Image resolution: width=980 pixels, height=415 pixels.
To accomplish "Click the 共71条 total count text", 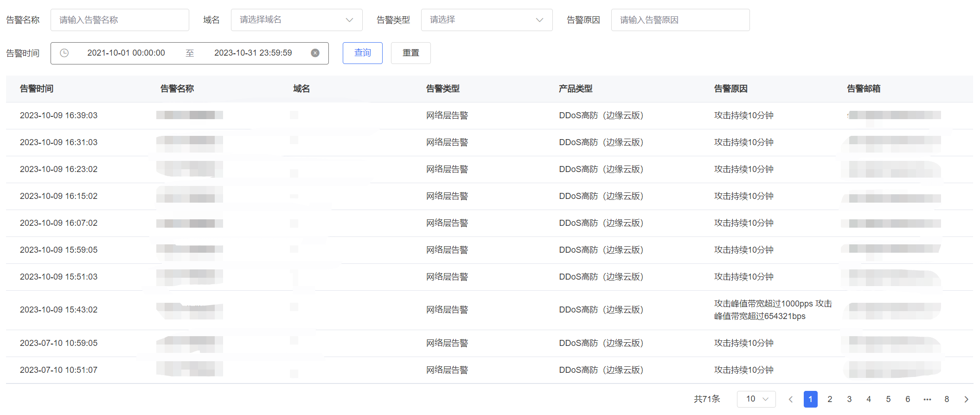I will point(707,399).
